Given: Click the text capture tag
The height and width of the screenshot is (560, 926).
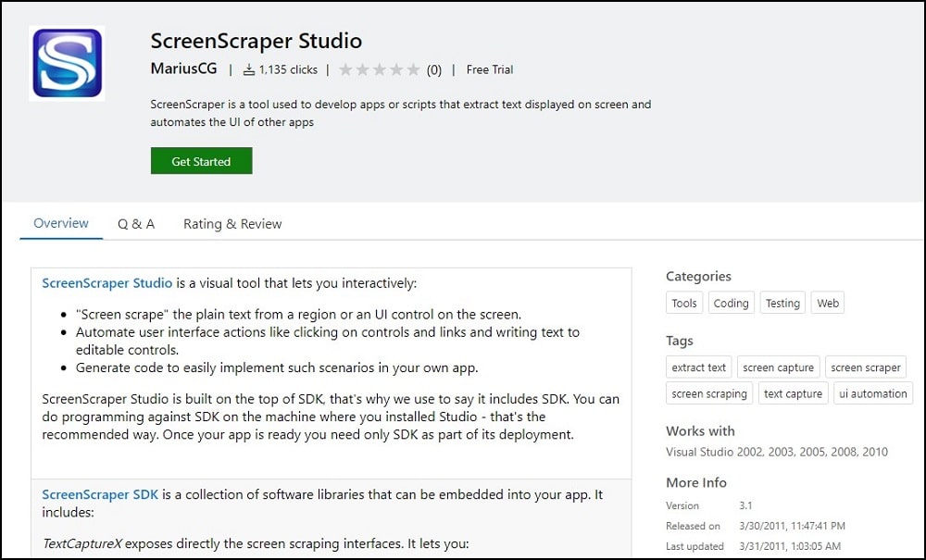Looking at the screenshot, I should pyautogui.click(x=794, y=393).
